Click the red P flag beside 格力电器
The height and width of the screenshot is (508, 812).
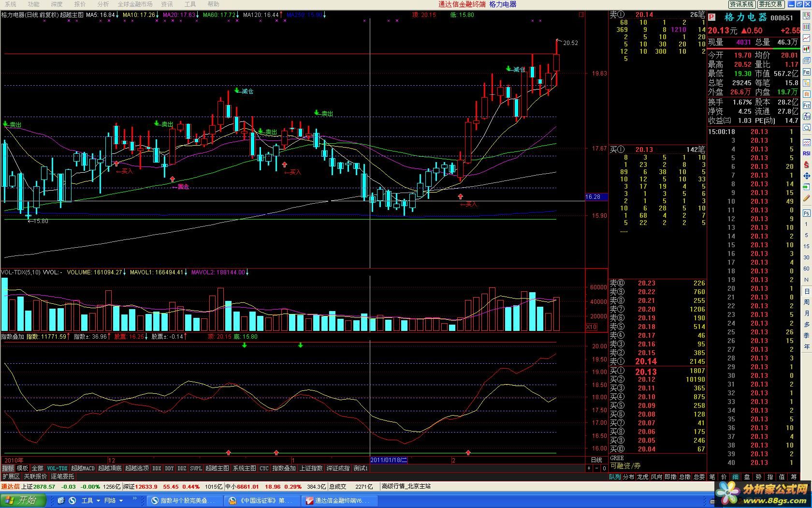pos(711,17)
